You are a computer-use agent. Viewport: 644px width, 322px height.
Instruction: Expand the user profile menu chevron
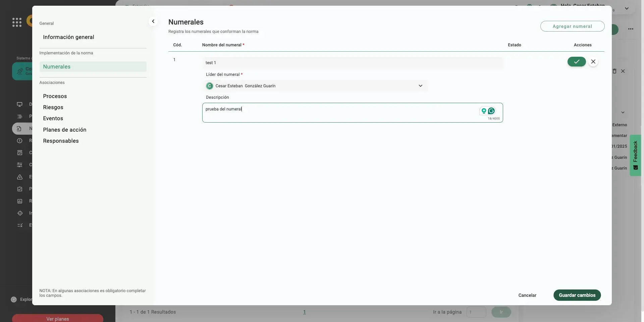point(627,9)
